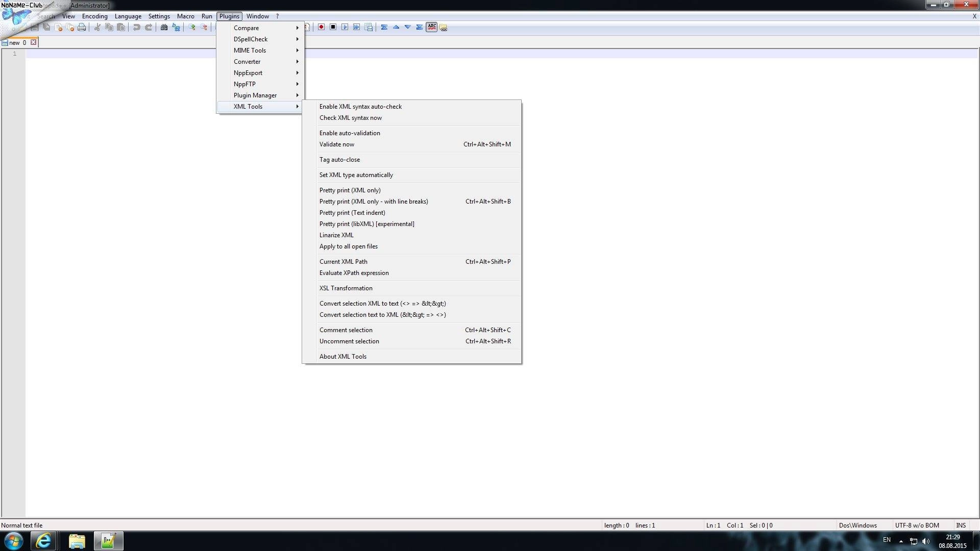Click the Run Macro Multiple Times icon
Screen dimensions: 980x551
(x=356, y=27)
